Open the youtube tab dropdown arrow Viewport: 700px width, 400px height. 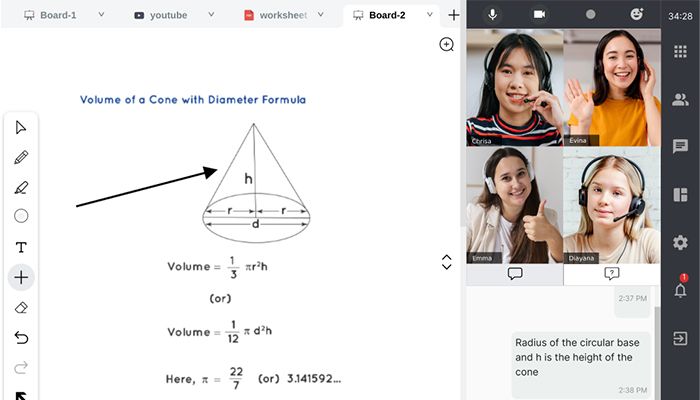211,15
